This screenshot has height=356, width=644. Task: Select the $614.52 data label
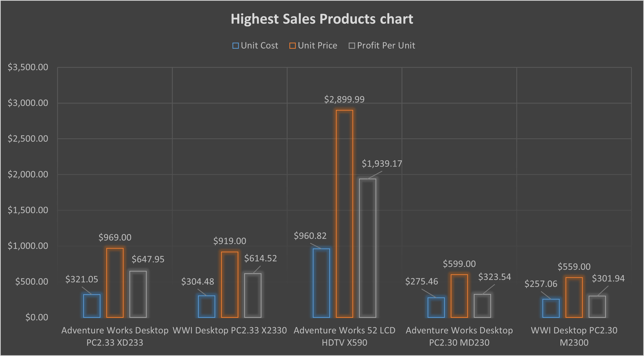tap(260, 258)
